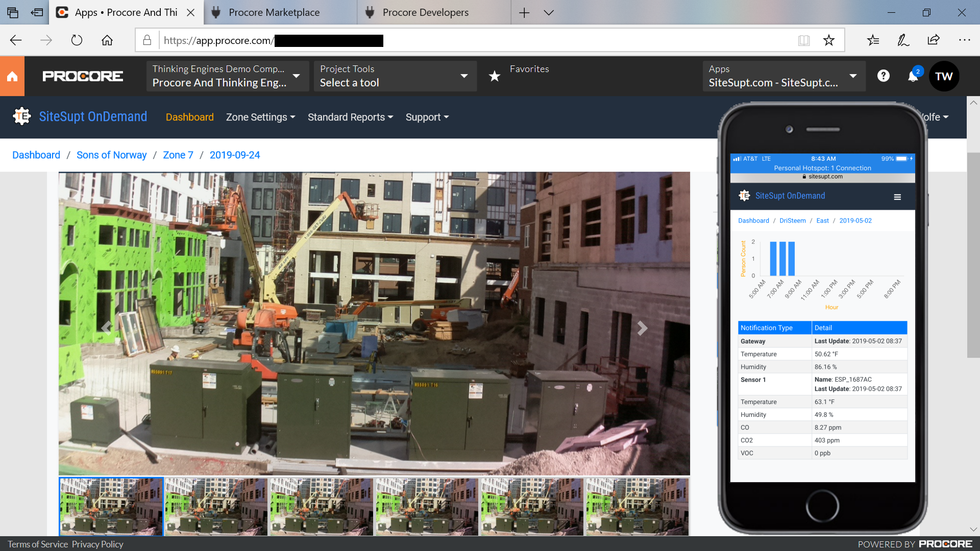This screenshot has height=551, width=980.
Task: Go back with browser back arrow
Action: click(x=16, y=40)
